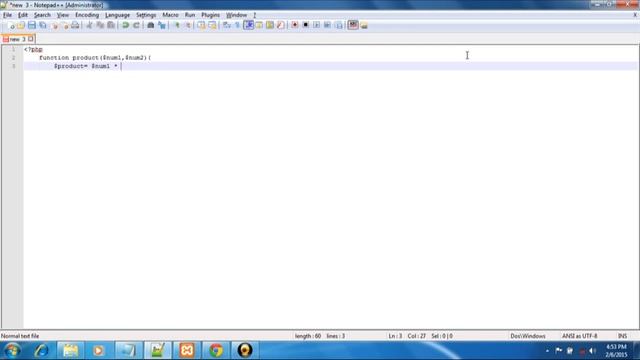Click the Open file toolbar icon
640x360 pixels.
point(21,25)
